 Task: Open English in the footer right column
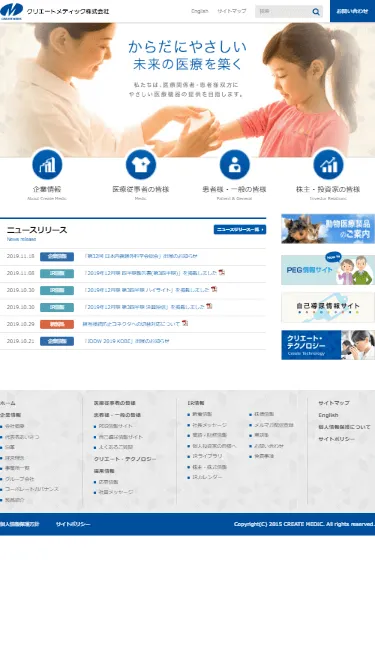pyautogui.click(x=329, y=415)
